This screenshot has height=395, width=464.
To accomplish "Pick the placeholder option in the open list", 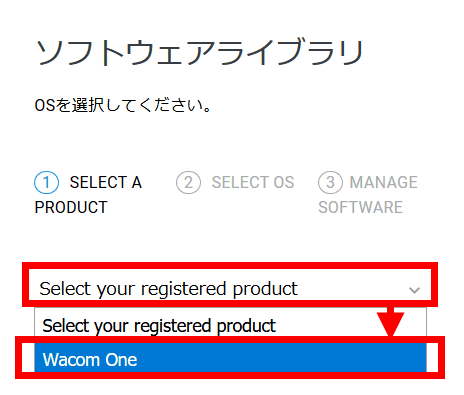I will point(230,325).
